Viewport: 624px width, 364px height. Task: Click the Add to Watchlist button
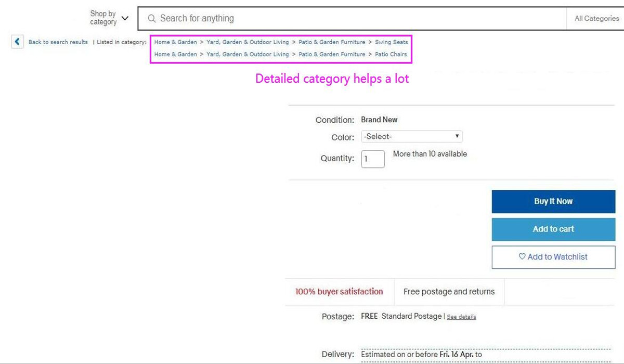pos(553,257)
